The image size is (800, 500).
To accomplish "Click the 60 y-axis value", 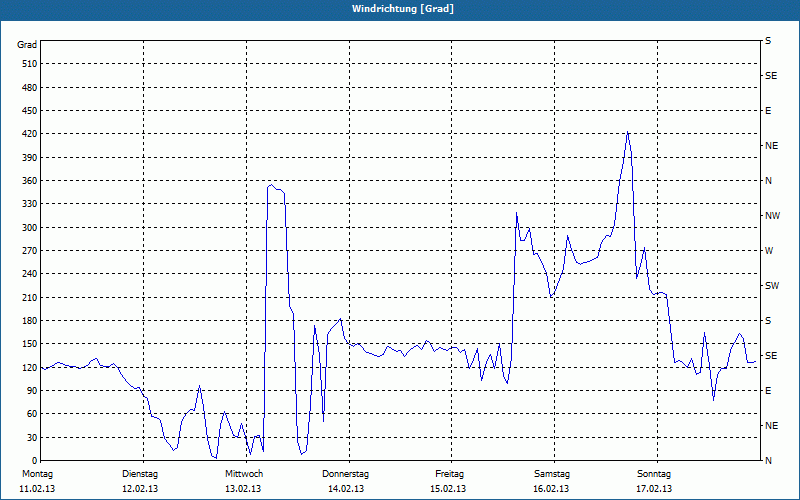I will pyautogui.click(x=32, y=414).
